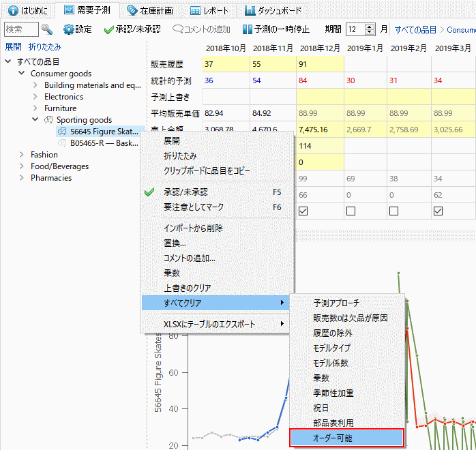The image size is (476, 450).
Task: Click the search magnifier icon
Action: [47, 29]
